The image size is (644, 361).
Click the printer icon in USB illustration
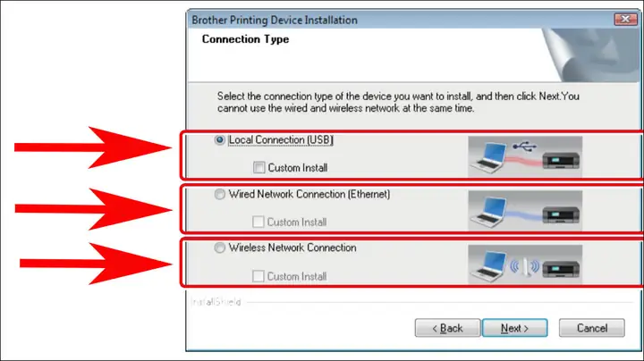click(x=561, y=160)
